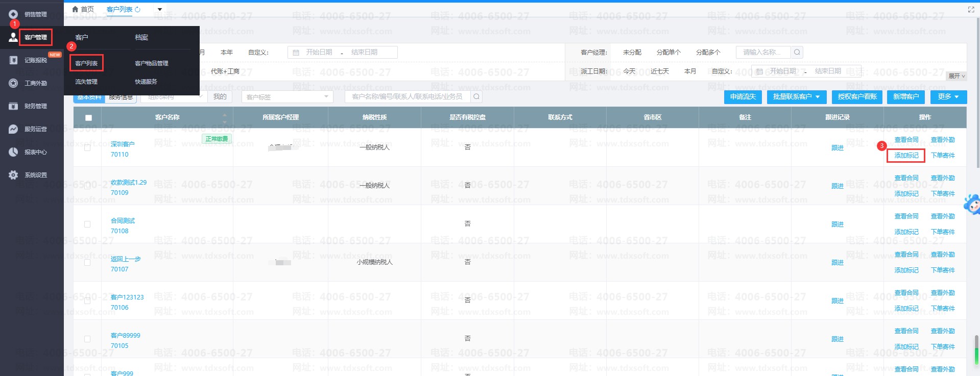Expand the 批量联系客户 dropdown button

796,96
